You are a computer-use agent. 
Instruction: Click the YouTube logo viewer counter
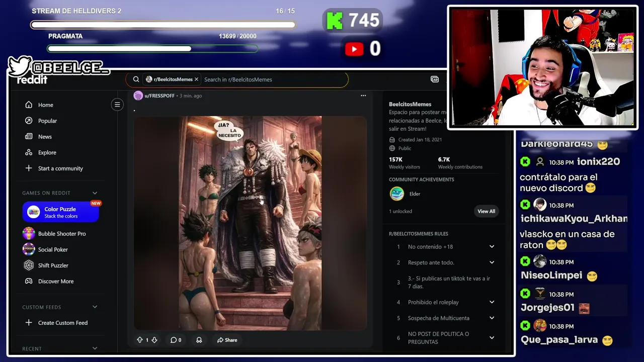click(355, 49)
